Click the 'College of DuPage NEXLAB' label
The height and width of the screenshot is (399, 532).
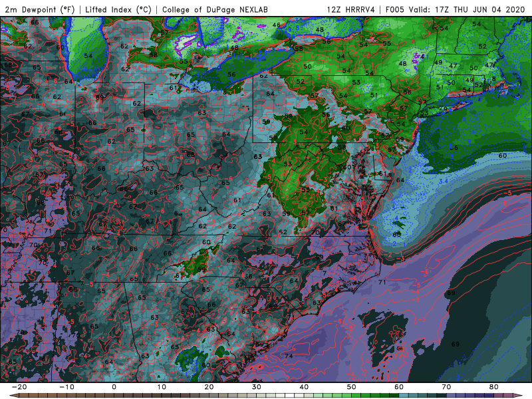tap(215, 9)
